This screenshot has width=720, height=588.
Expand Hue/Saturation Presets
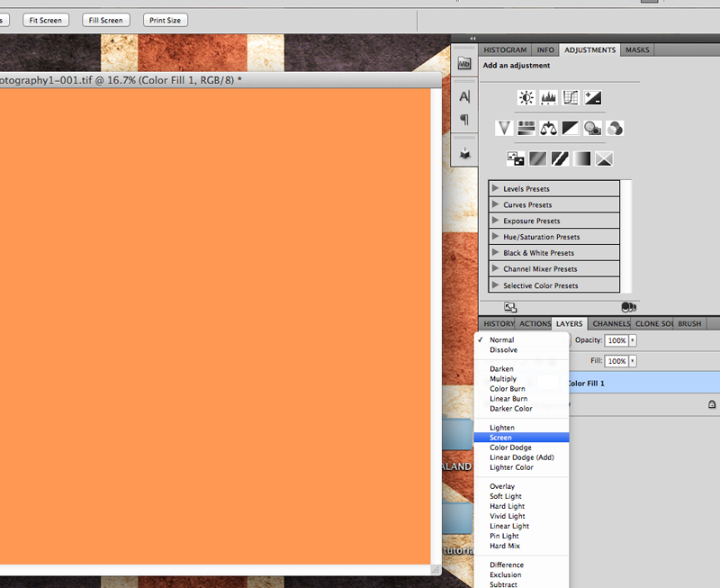point(495,237)
